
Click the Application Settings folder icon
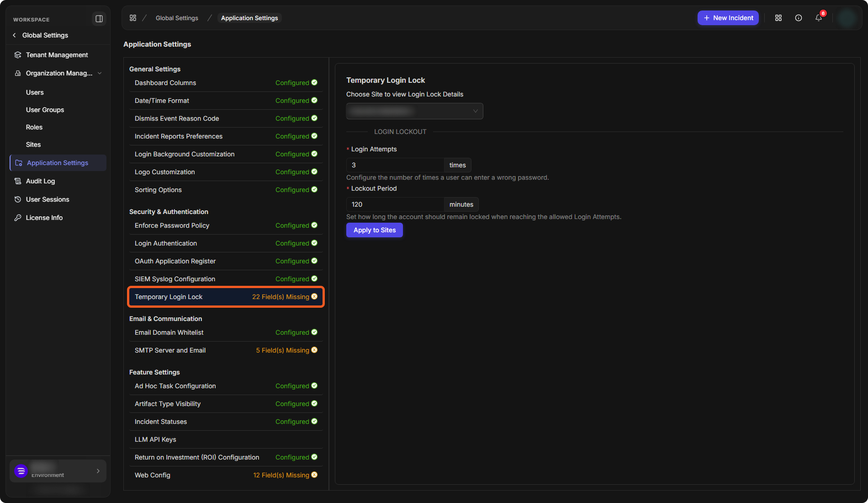click(x=19, y=163)
